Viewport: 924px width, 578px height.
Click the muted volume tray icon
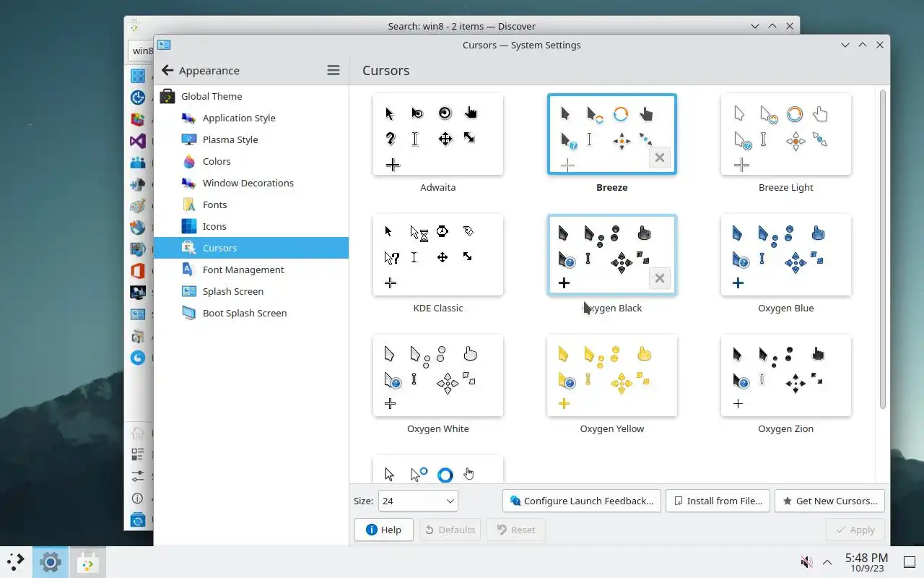(807, 561)
